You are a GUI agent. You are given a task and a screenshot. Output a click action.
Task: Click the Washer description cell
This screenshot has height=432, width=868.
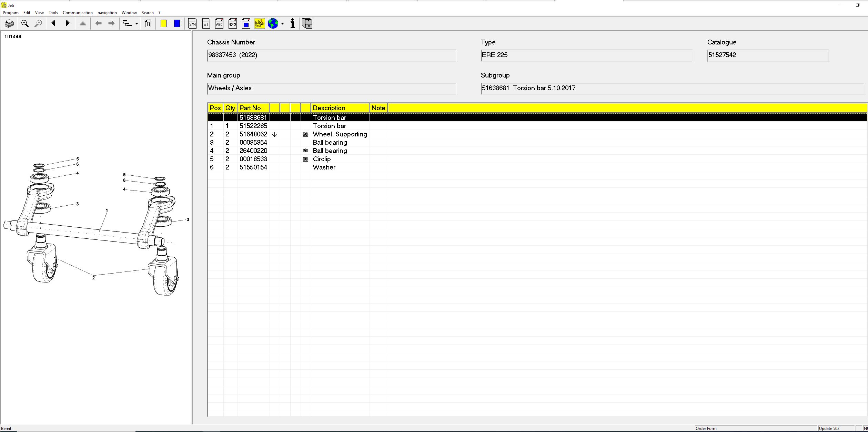(340, 167)
